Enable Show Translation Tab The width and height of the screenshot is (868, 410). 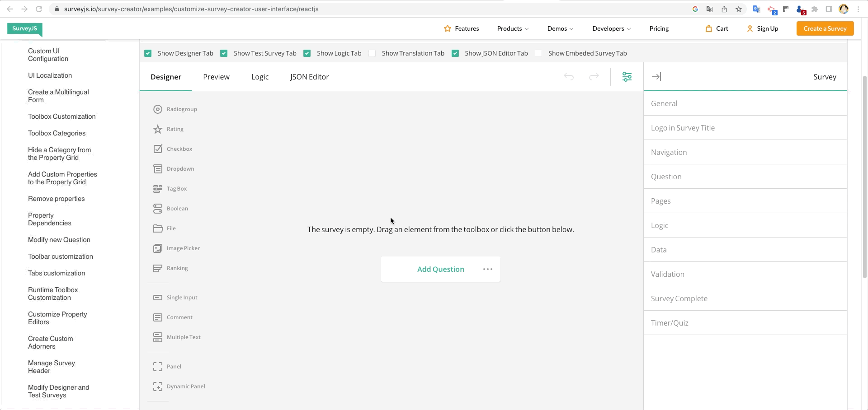point(372,53)
